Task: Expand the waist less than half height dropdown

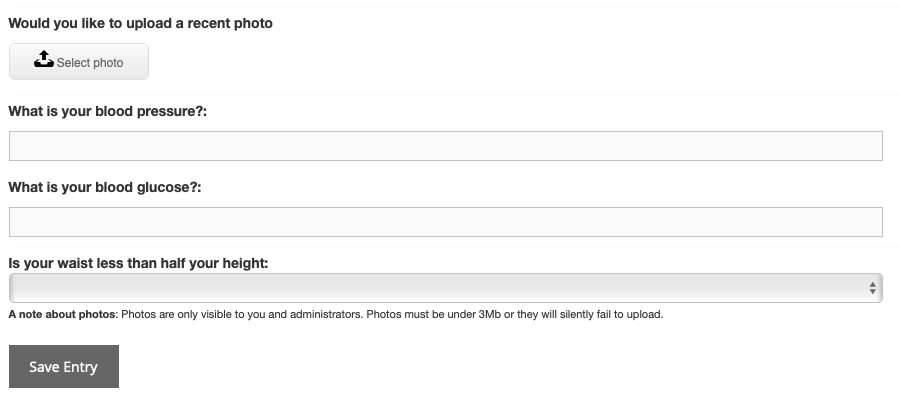Action: (446, 288)
